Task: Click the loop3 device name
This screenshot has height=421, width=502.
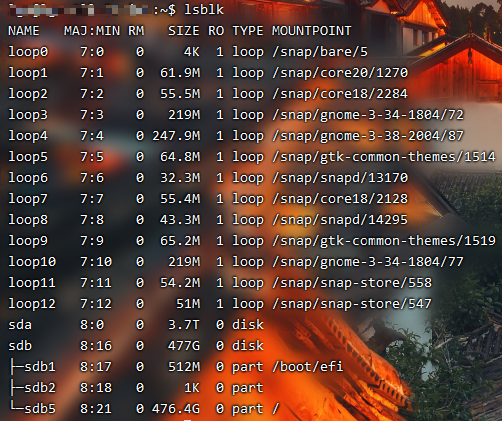Action: click(28, 115)
